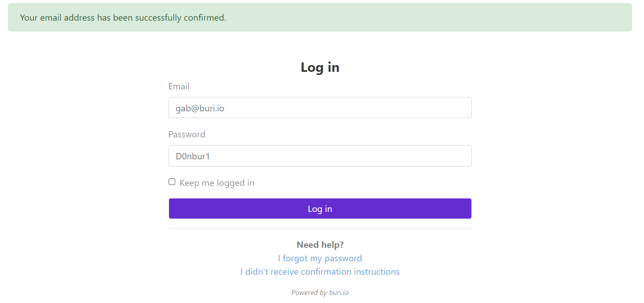Click empty right end of Email field
Viewport: 644px width, 303px height.
point(449,108)
